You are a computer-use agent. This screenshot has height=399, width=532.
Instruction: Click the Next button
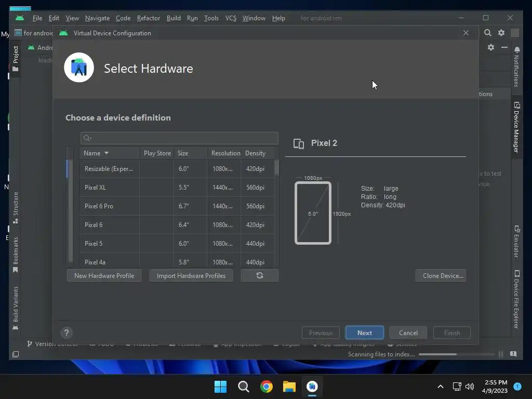pyautogui.click(x=364, y=332)
